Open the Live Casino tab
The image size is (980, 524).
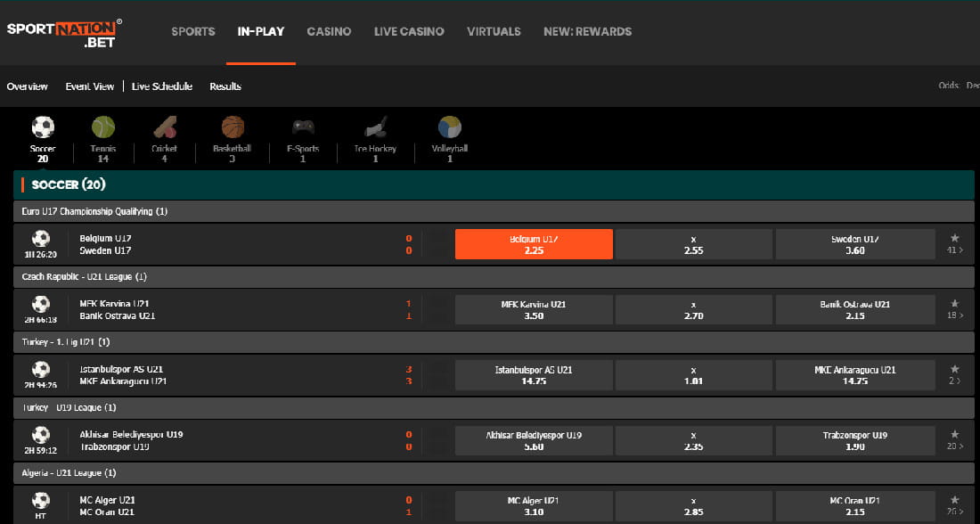pyautogui.click(x=409, y=31)
